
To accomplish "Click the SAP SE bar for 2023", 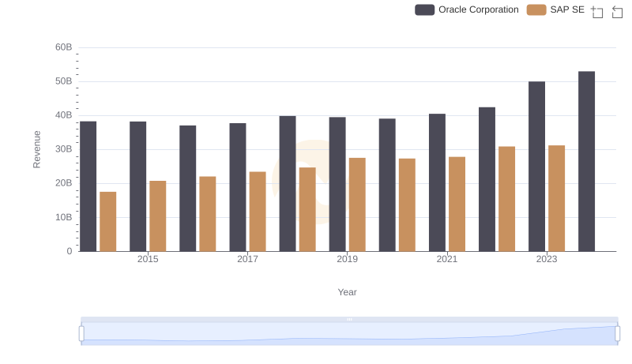I will pos(557,198).
